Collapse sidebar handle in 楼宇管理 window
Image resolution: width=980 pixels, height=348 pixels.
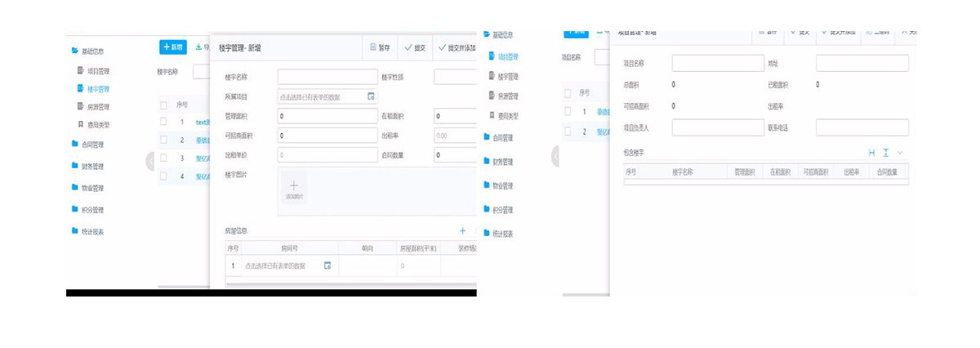tap(150, 161)
